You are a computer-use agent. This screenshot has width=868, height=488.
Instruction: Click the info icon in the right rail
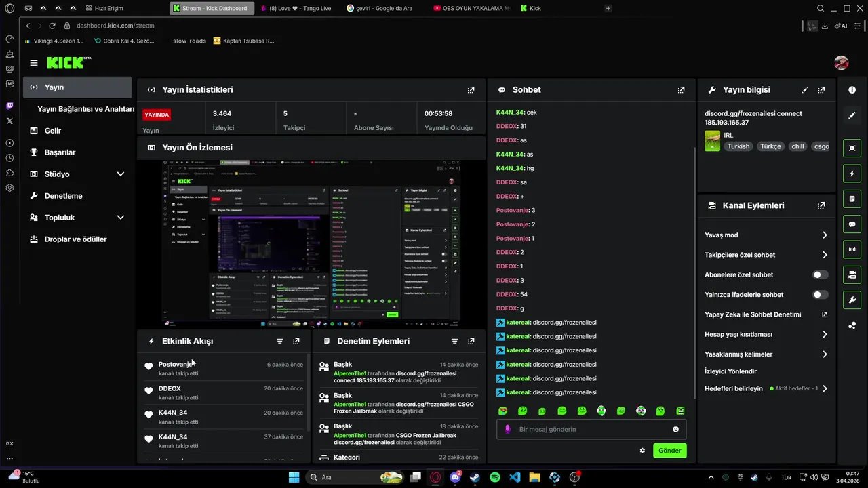[852, 89]
